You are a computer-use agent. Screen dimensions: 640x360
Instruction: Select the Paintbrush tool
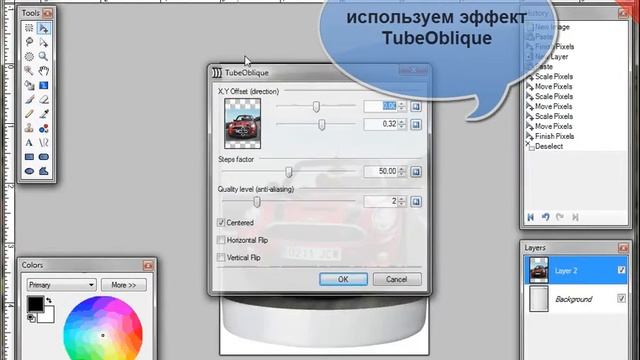(29, 99)
